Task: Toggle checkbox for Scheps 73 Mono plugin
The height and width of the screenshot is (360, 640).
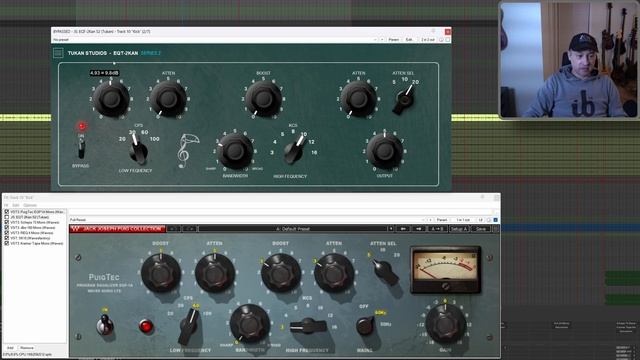Action: coord(7,222)
